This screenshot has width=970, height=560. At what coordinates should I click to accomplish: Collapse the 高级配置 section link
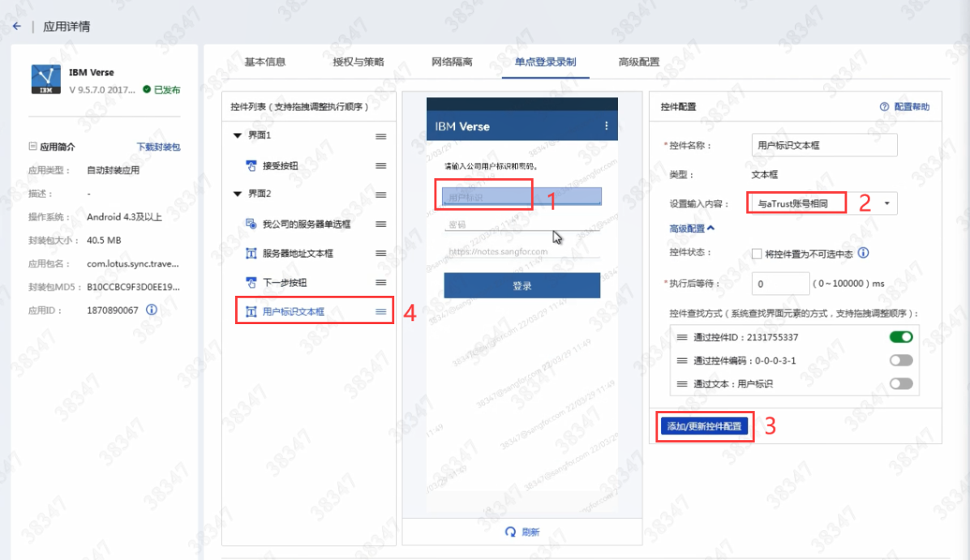692,228
